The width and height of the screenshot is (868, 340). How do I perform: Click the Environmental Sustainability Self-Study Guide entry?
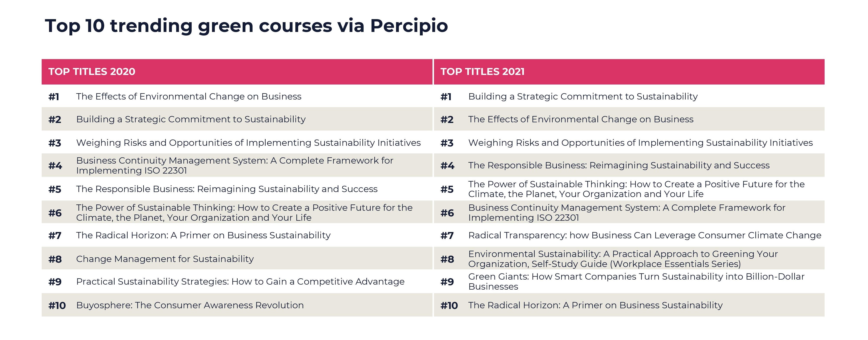[x=623, y=259]
